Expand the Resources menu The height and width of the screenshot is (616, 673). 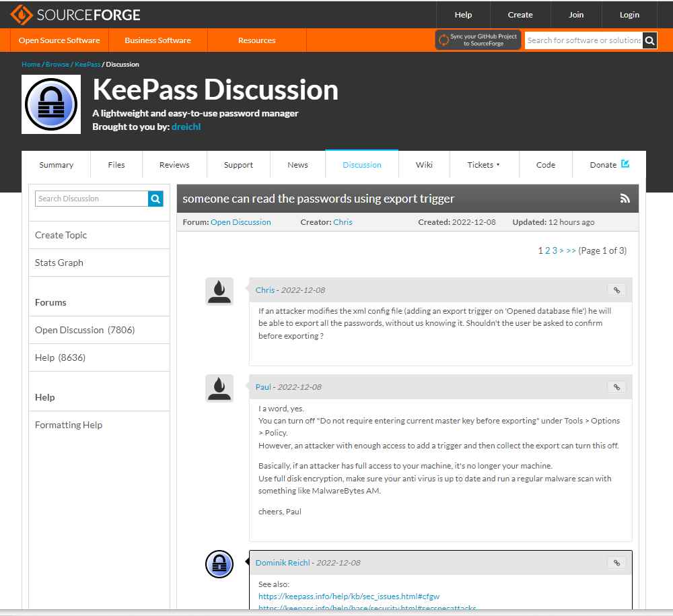click(256, 40)
